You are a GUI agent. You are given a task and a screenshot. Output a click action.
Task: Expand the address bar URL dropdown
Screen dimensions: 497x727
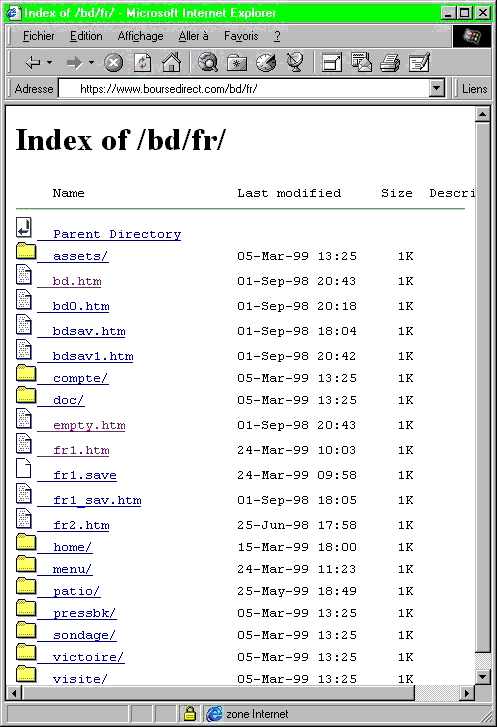436,88
